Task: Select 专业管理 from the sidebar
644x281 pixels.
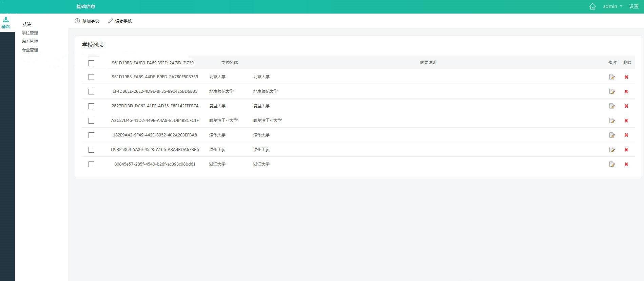Action: tap(30, 50)
